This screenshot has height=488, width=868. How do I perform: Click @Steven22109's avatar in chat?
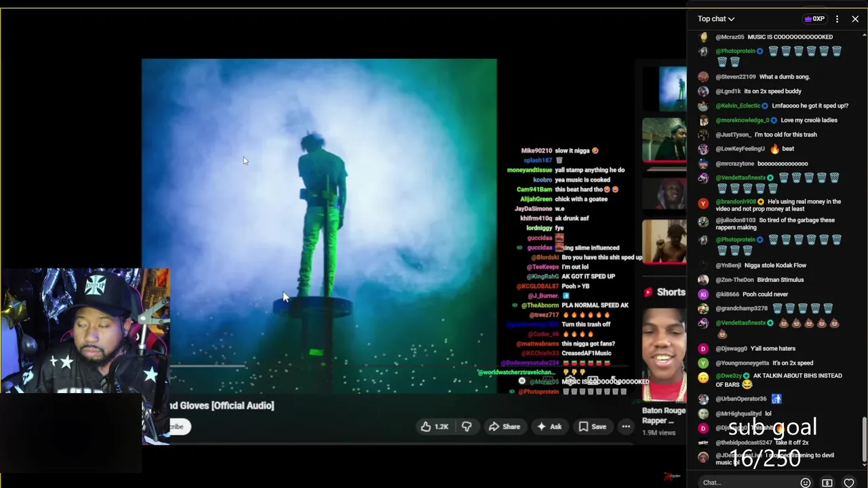703,77
